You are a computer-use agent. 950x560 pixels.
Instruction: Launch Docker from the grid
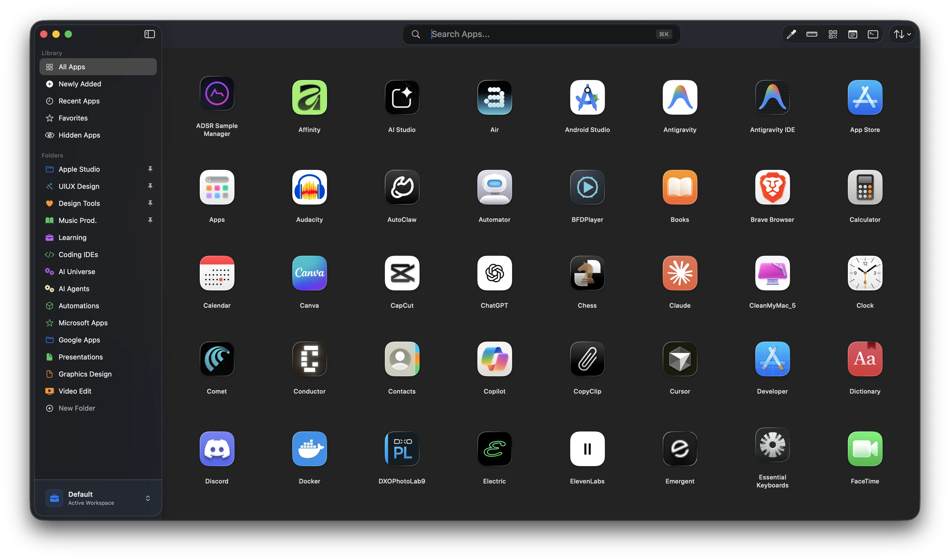click(309, 449)
